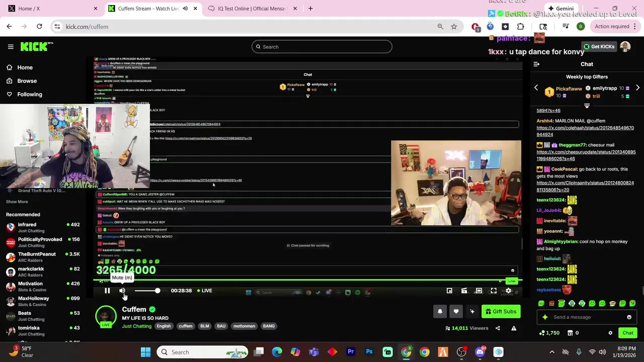The image size is (644, 362).
Task: Open a new browser tab
Action: tap(310, 9)
